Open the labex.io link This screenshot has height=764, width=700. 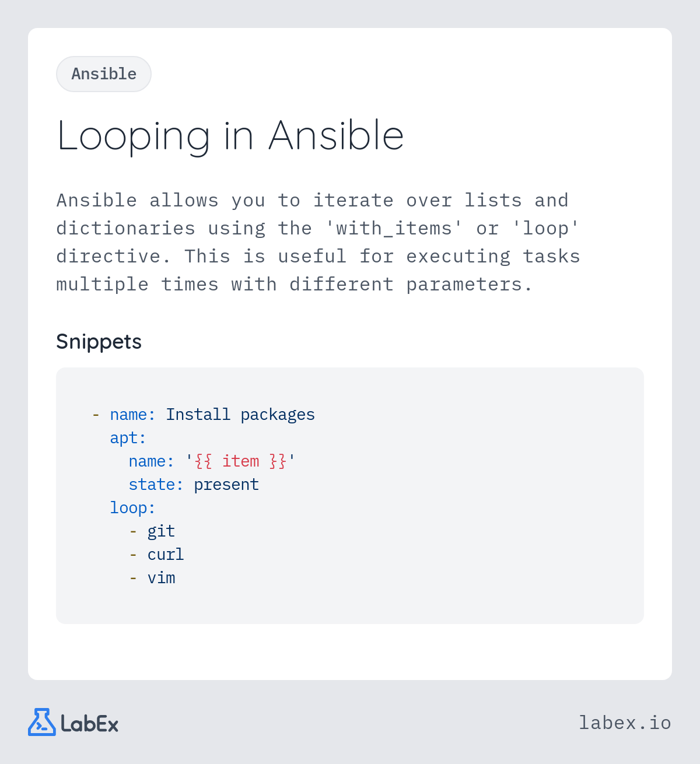625,723
